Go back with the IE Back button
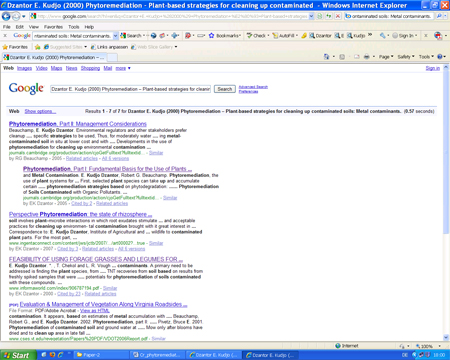 [x=6, y=16]
